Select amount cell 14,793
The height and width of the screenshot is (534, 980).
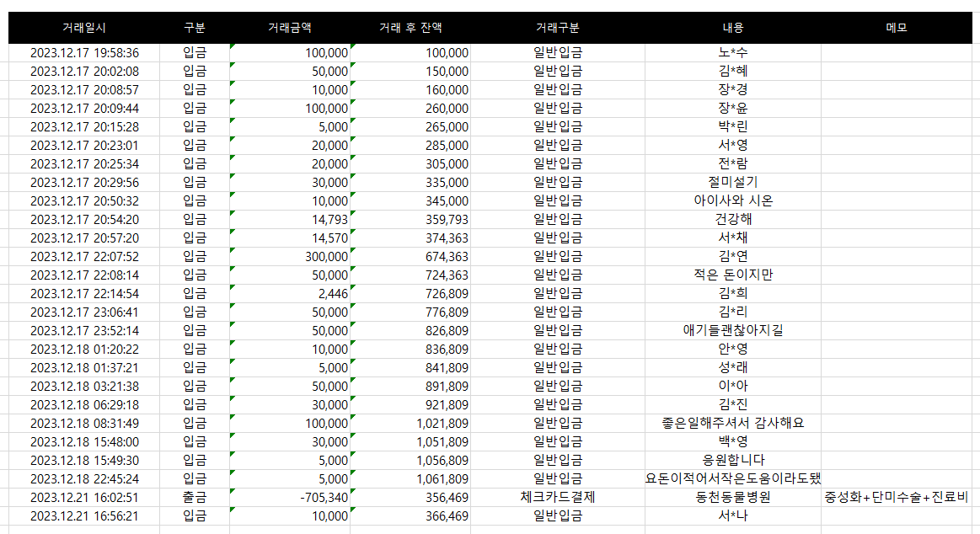point(289,220)
